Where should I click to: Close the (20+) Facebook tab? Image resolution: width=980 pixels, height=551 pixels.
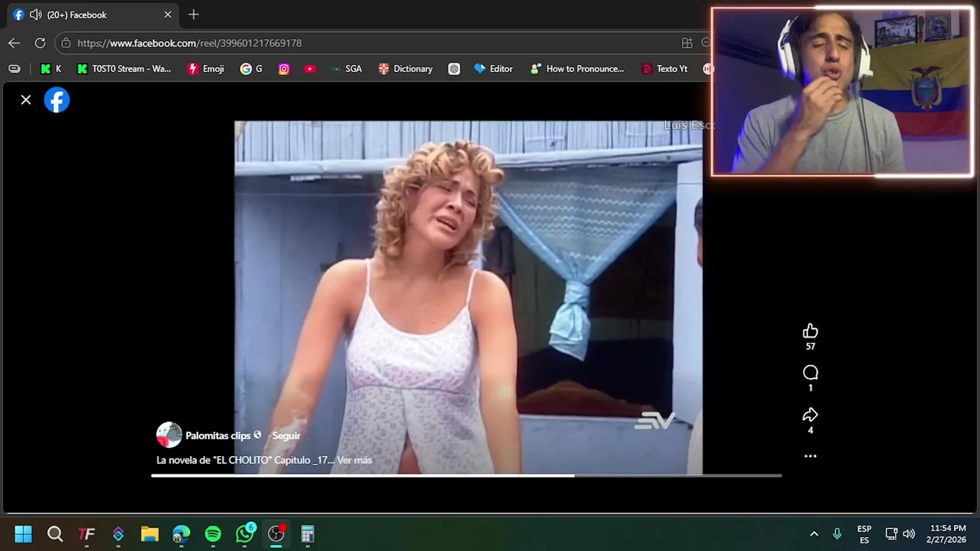tap(168, 15)
